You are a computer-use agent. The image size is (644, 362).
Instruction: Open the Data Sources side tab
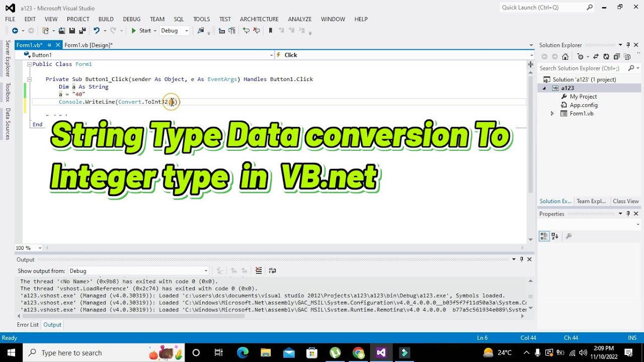pos(8,124)
